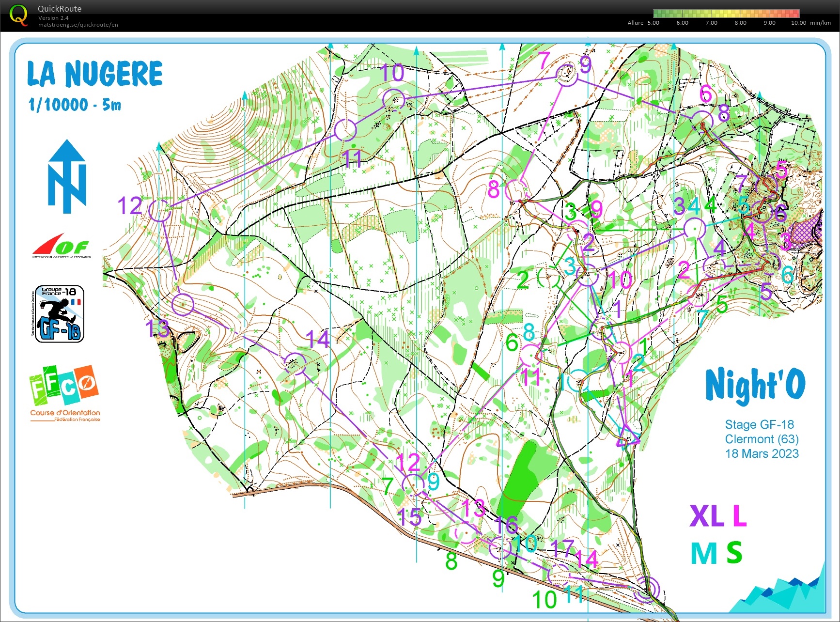Click purple control circle number 13

click(183, 304)
